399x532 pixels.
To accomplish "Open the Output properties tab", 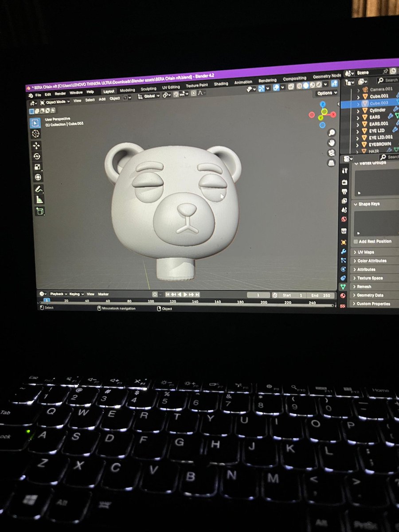I will pos(344,192).
